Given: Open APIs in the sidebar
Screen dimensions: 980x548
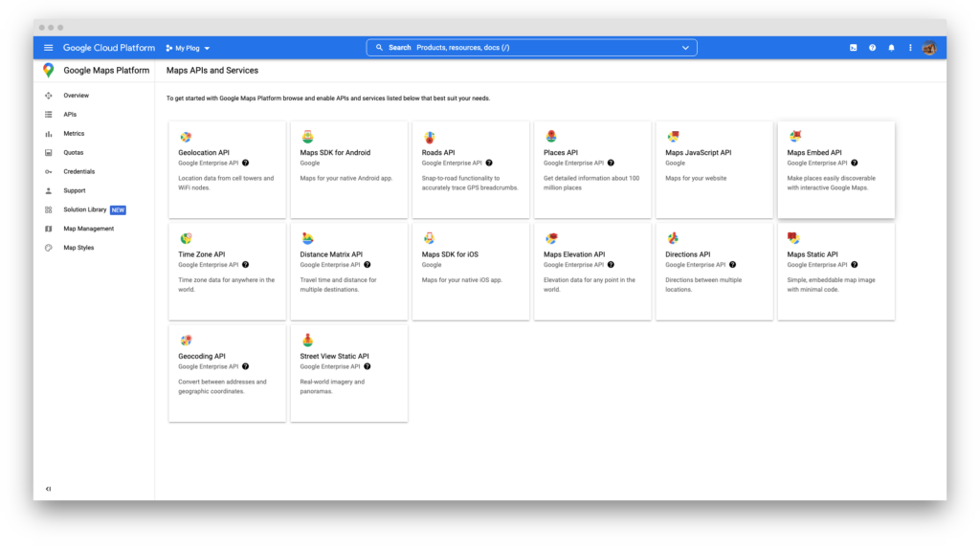Looking at the screenshot, I should pos(70,115).
